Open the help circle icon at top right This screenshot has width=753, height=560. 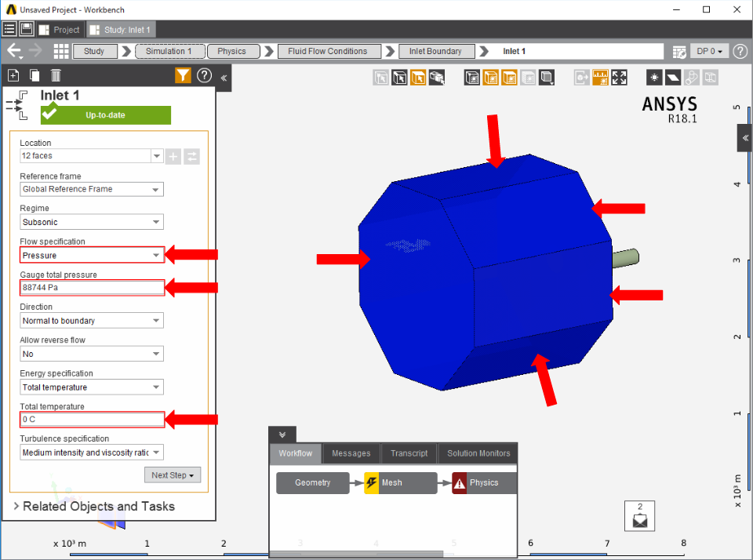coord(740,51)
